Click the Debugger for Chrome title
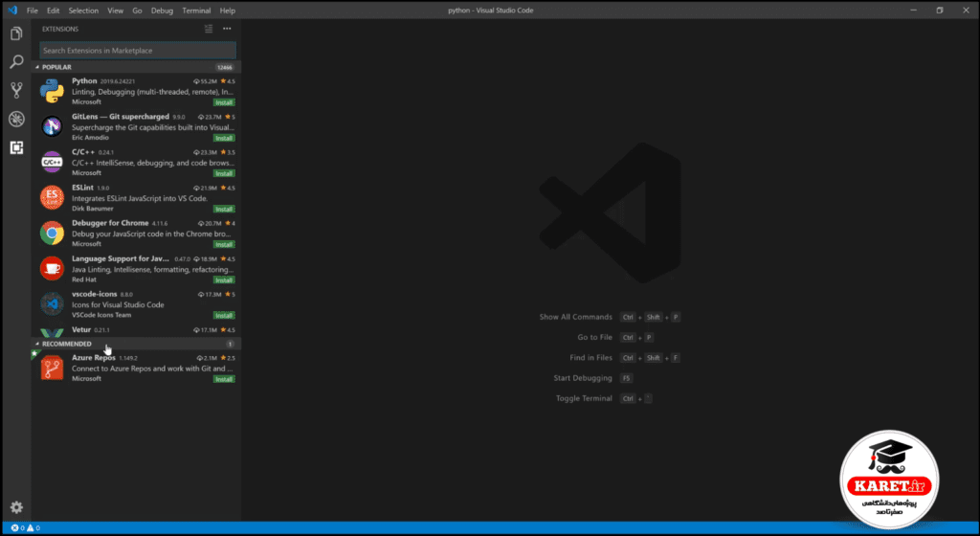Viewport: 980px width, 536px height. (x=110, y=223)
